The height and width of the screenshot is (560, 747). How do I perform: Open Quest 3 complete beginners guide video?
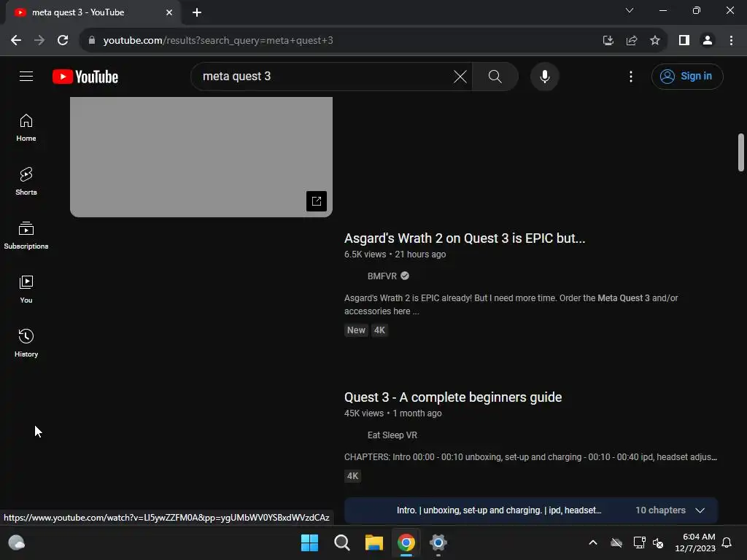453,397
